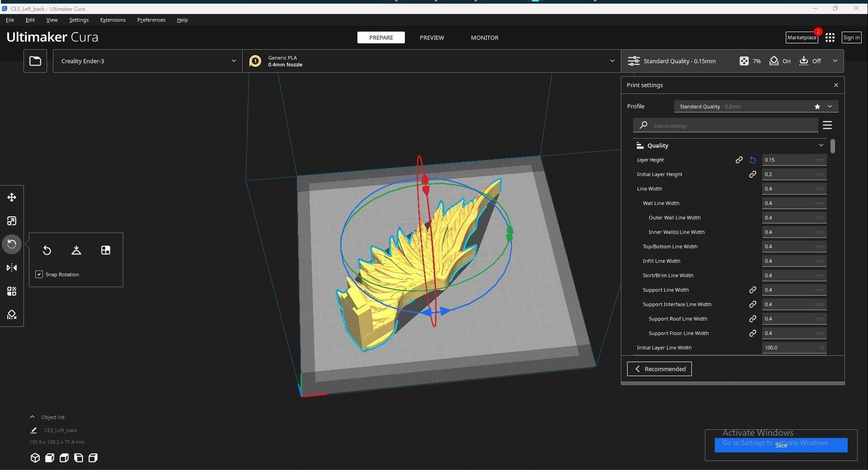Click link icon for Support Floor Line Width
Screen dimensions: 868x470
(x=753, y=333)
